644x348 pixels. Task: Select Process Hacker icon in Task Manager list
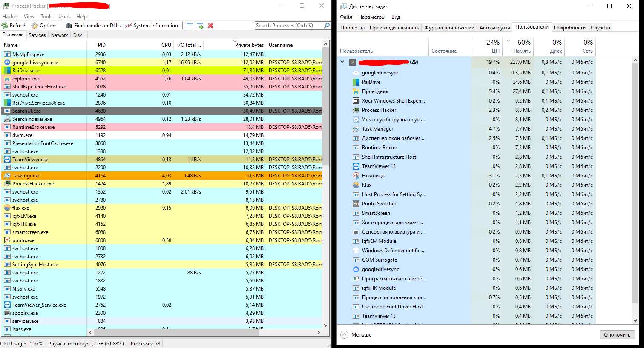pos(356,110)
